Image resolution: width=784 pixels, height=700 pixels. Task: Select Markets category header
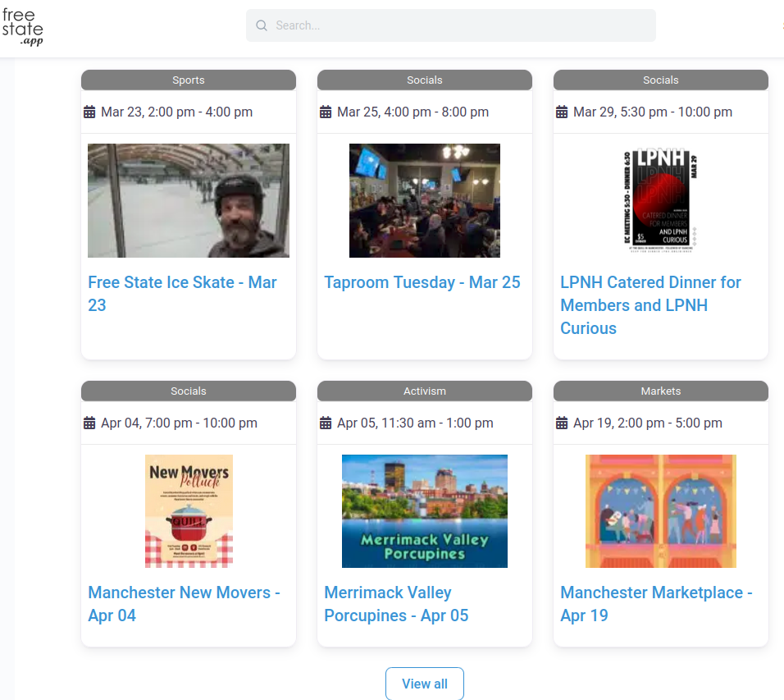click(x=660, y=391)
